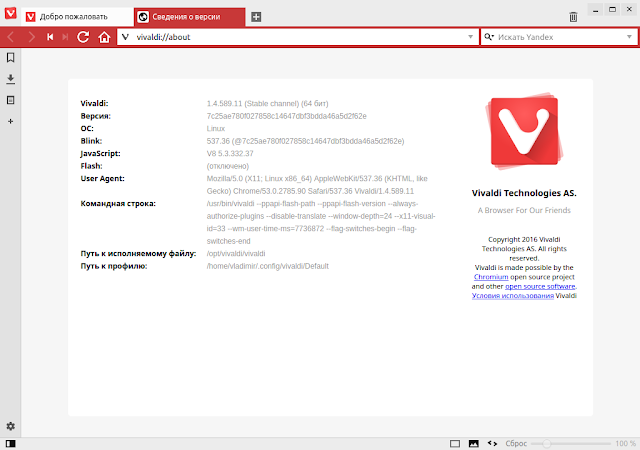Screen dimensions: 640x450
Task: Click the A Browser For Our Friends tagline
Action: coord(524,210)
